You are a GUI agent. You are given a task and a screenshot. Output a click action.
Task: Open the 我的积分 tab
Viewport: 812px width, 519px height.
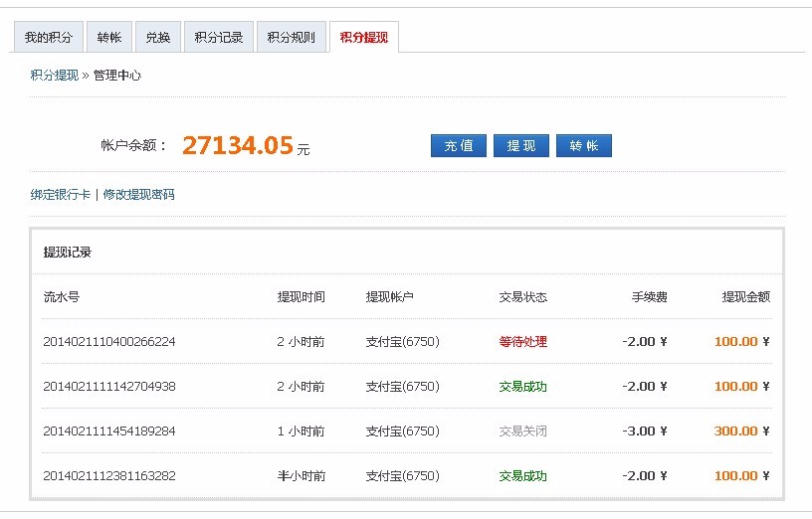coord(49,38)
